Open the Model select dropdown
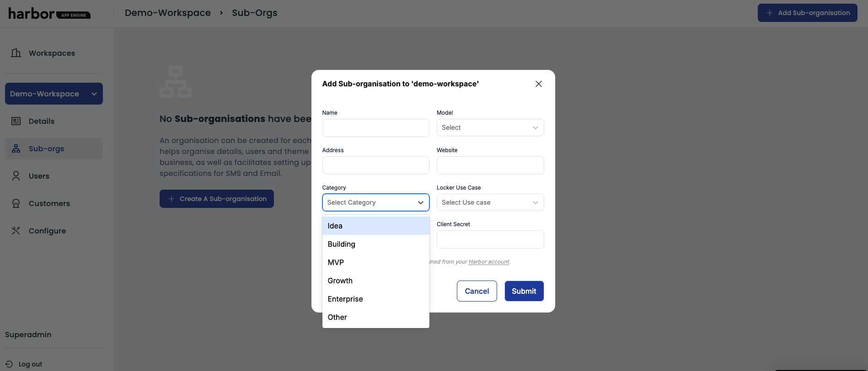Image resolution: width=868 pixels, height=371 pixels. pos(490,127)
